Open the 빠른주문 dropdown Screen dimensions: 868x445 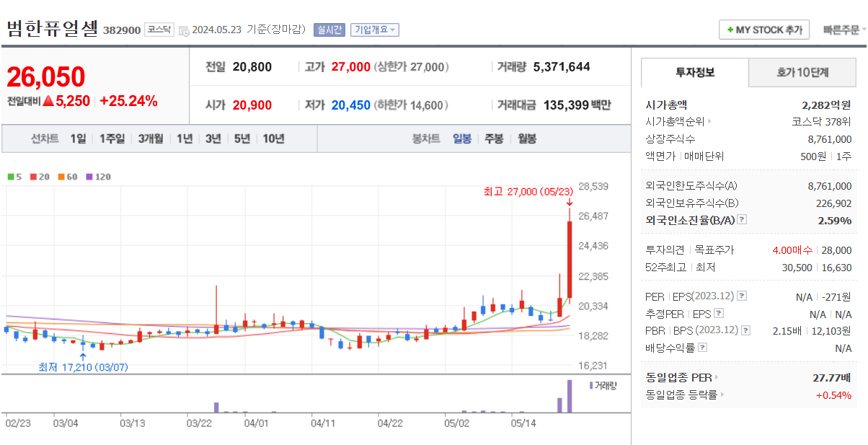(x=844, y=30)
